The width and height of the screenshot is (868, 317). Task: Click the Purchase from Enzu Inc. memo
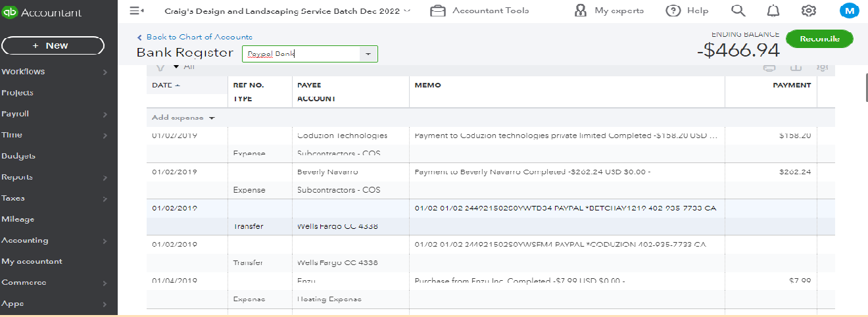(x=519, y=281)
